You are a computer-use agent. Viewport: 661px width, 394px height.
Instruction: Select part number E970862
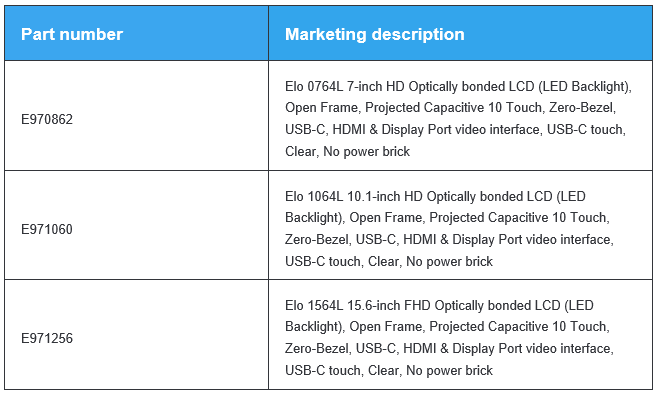pos(47,119)
